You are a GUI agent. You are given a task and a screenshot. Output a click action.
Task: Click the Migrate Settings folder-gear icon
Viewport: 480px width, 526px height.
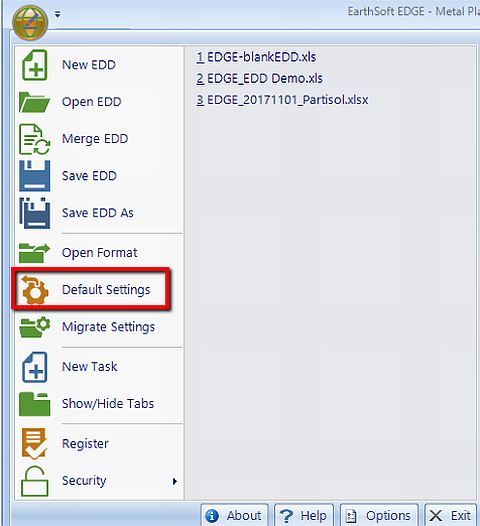tap(35, 327)
